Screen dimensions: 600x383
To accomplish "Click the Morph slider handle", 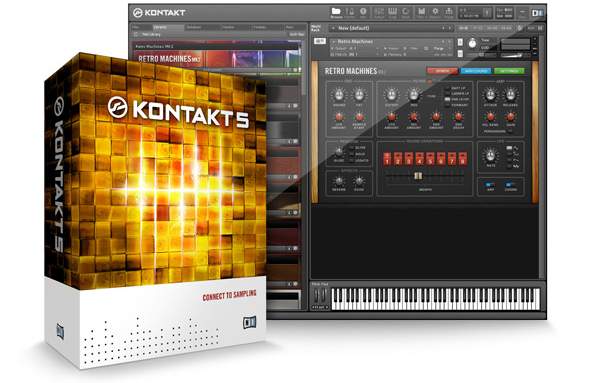I will 418,176.
